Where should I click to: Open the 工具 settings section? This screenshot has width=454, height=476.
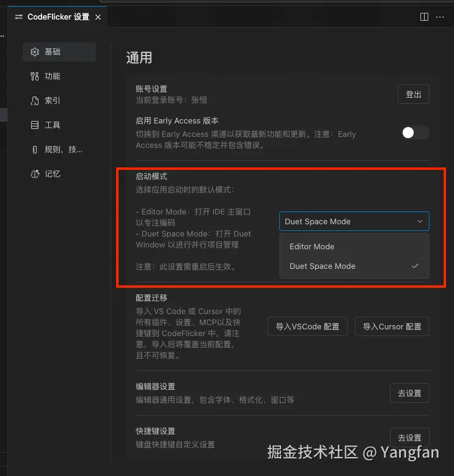pos(59,125)
